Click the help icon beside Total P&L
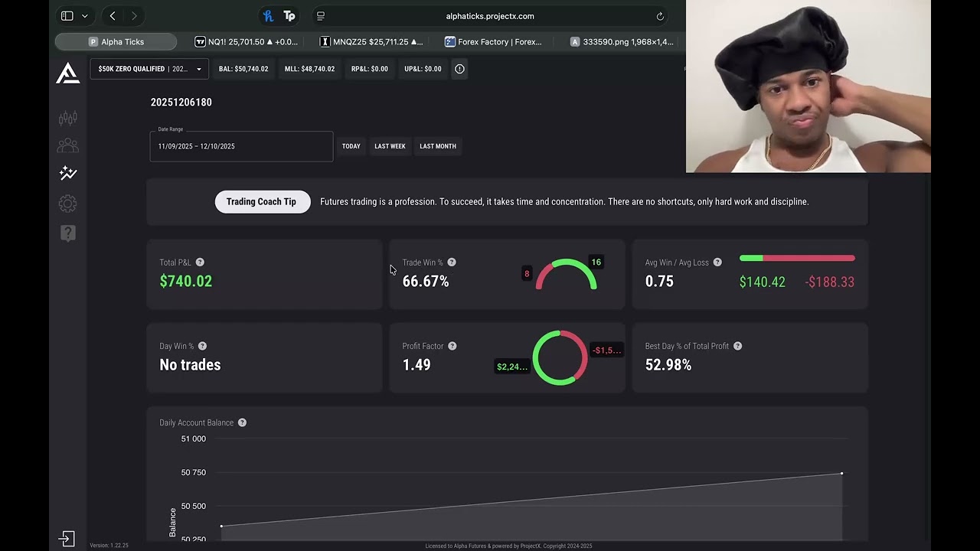Screen dimensions: 980x551 tap(200, 262)
